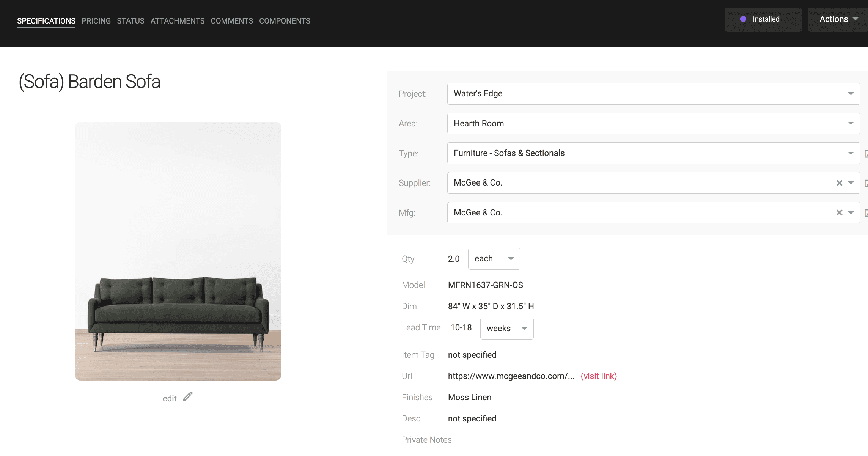Change quantity unit from each

click(x=494, y=259)
